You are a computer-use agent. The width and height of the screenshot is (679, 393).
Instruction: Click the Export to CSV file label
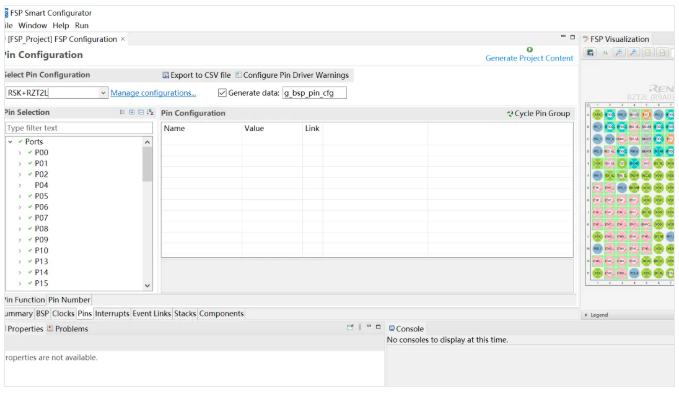(x=200, y=75)
